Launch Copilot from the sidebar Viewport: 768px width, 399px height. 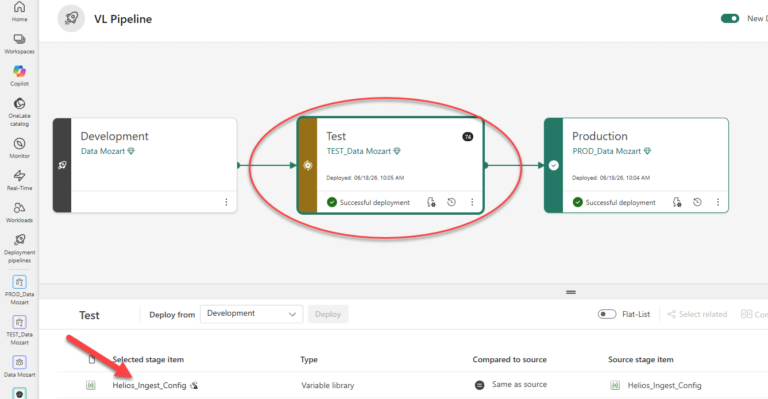[x=20, y=75]
